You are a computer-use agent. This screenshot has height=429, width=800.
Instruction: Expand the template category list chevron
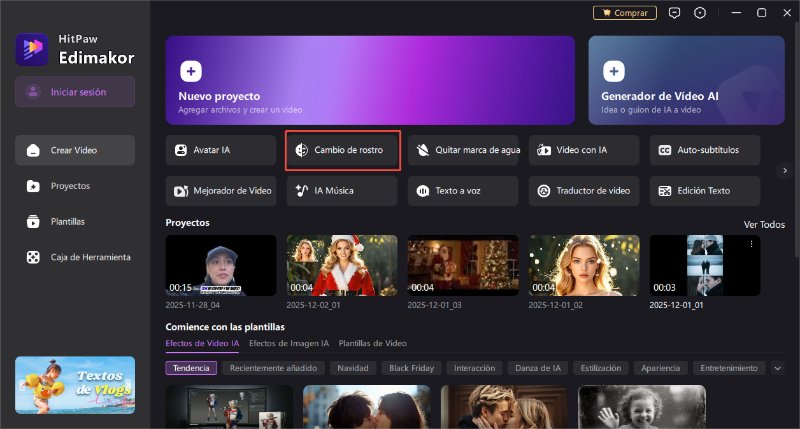coord(778,368)
